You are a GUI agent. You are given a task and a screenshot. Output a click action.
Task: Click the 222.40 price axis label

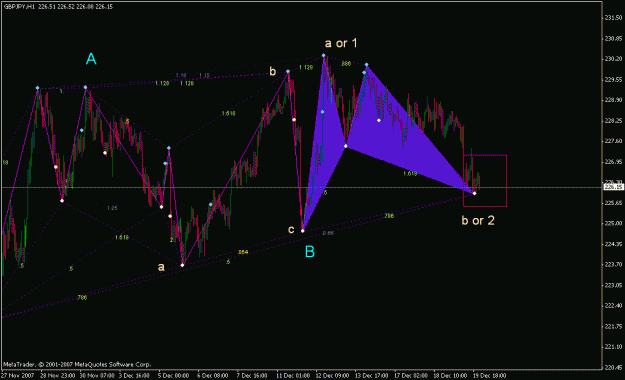(x=613, y=305)
